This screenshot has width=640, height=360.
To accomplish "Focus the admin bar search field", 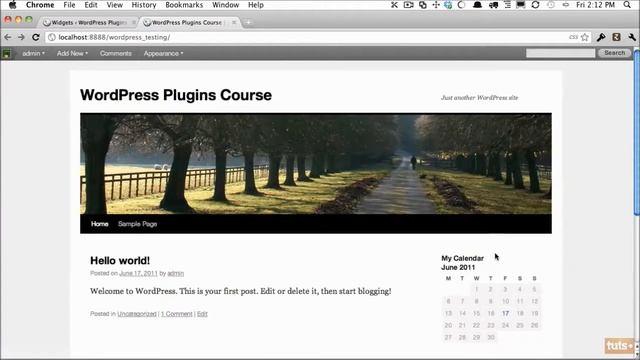I will (560, 53).
